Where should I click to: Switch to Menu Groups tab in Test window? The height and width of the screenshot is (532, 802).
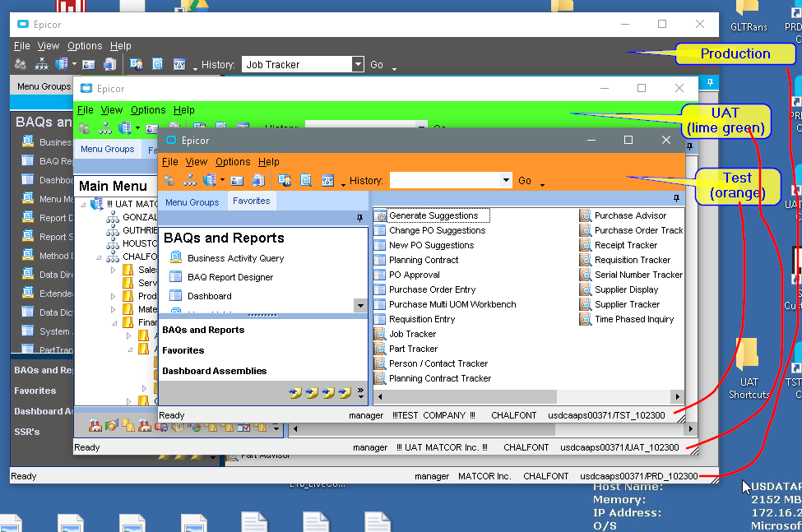(192, 202)
